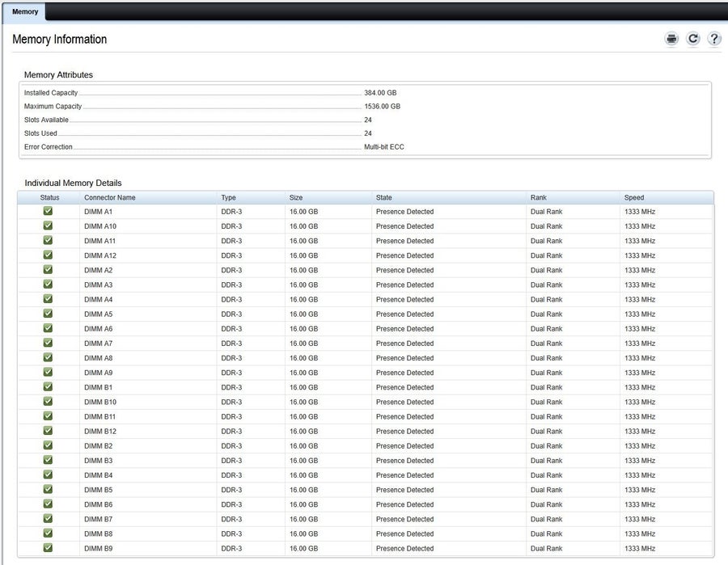Screen dimensions: 728x565
Task: Click the green status icon for DIMM A3
Action: [x=48, y=285]
